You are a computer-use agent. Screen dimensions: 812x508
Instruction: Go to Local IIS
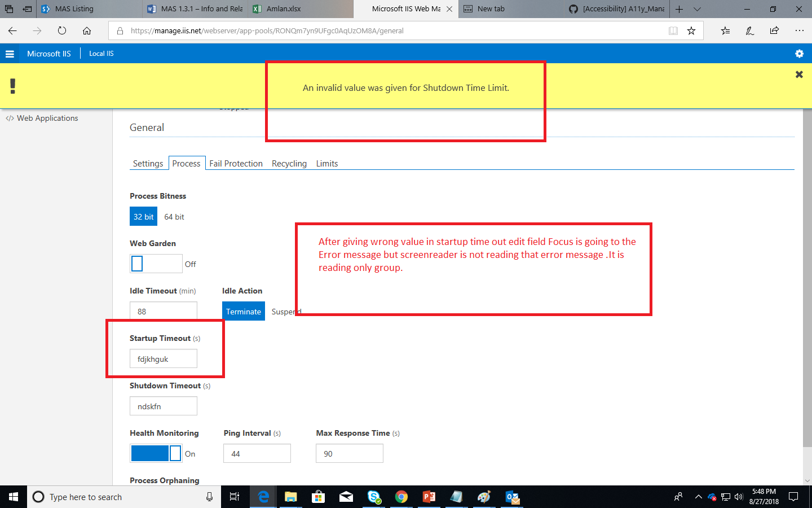[x=101, y=53]
